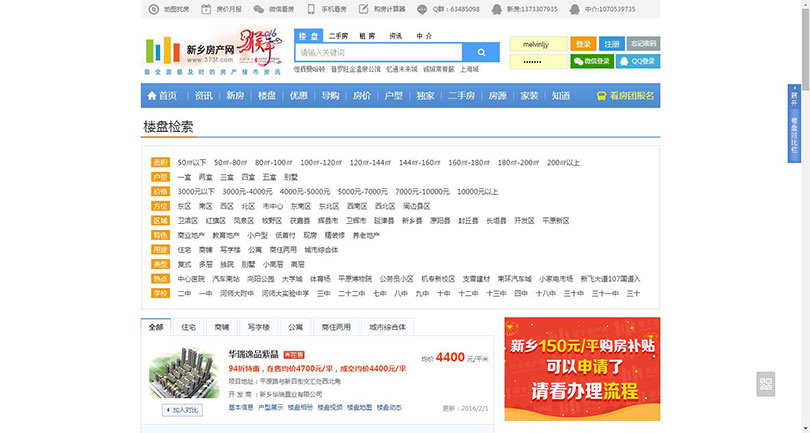The width and height of the screenshot is (810, 433).
Task: Switch to the 写字楼 listing tab
Action: (259, 327)
